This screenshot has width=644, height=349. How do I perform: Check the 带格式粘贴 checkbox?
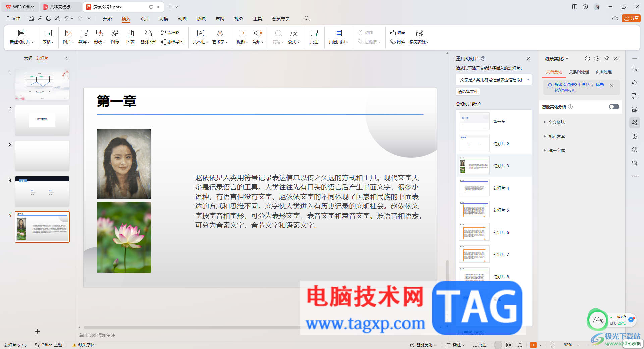pyautogui.click(x=461, y=333)
